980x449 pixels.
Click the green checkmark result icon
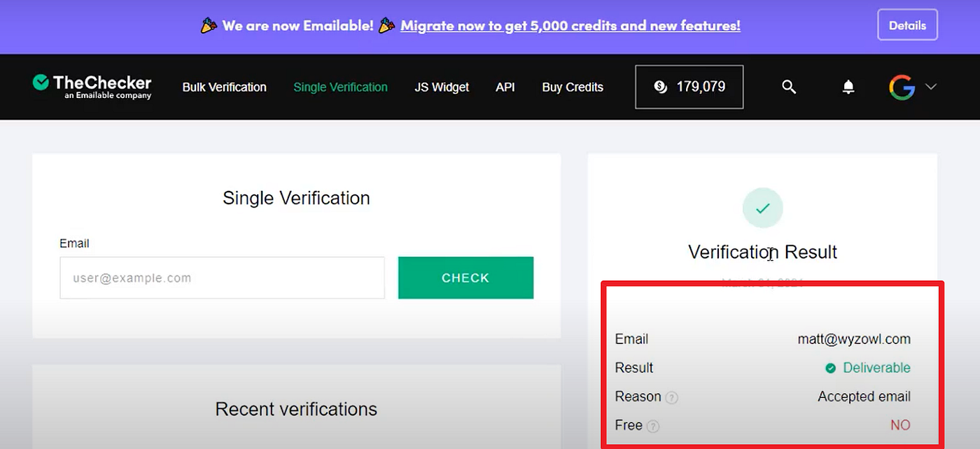pyautogui.click(x=762, y=208)
